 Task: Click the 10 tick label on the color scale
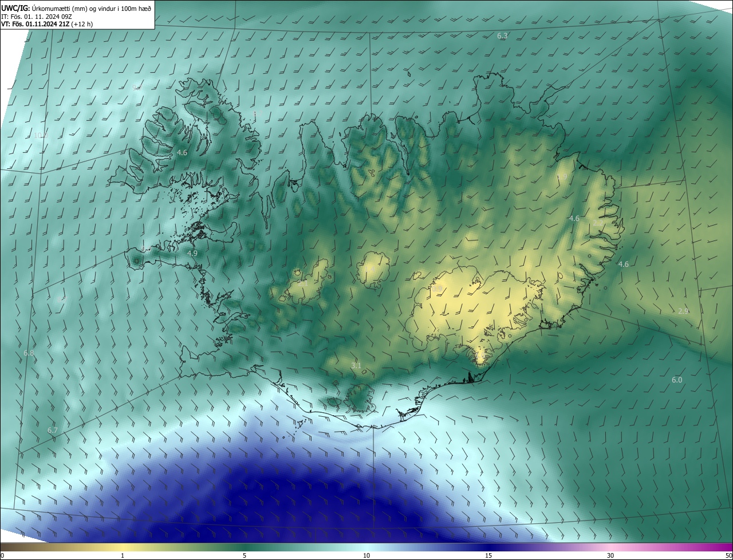click(x=366, y=555)
